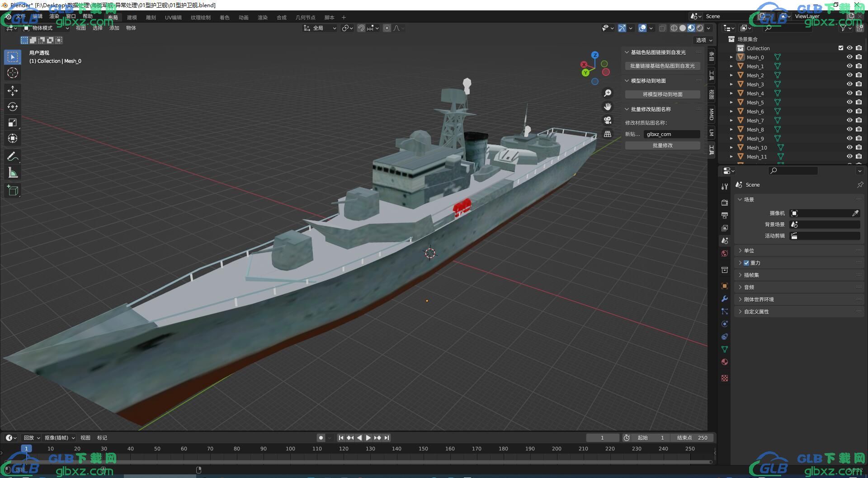Switch to the 建模 workspace tab

tap(132, 18)
